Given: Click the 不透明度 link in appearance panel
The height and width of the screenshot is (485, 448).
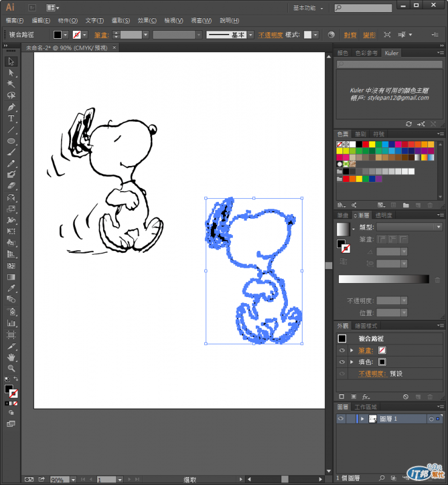Looking at the screenshot, I should 372,373.
